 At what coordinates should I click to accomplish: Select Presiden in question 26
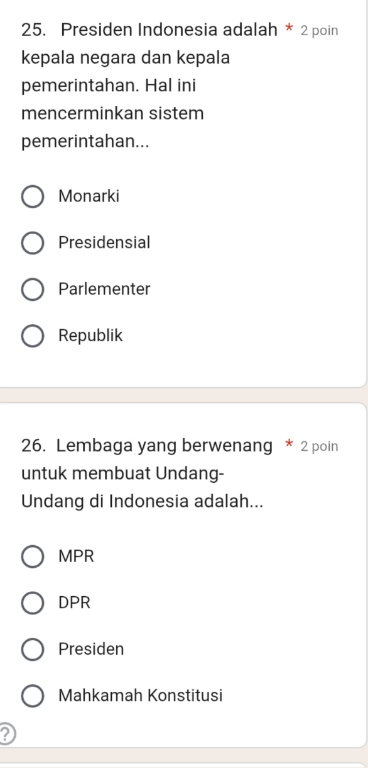coord(32,649)
